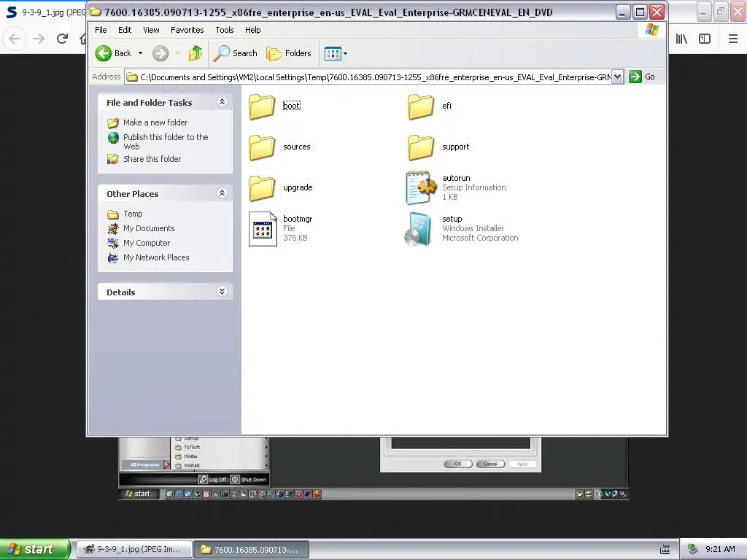Open the View menu

tap(152, 30)
